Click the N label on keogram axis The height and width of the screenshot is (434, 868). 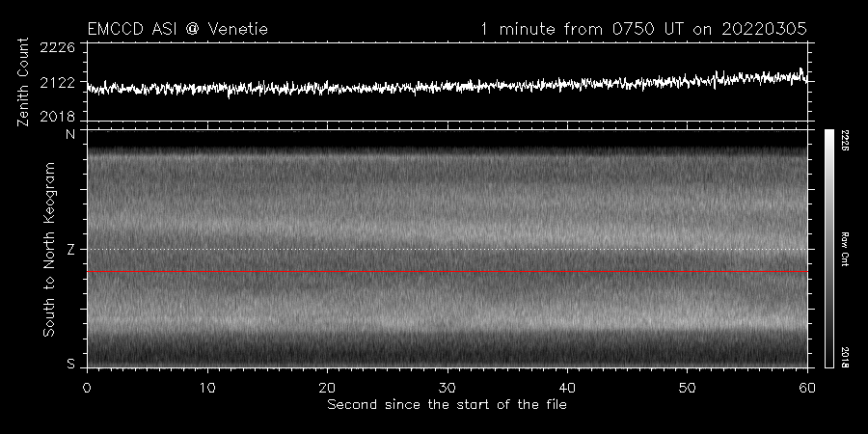[x=70, y=134]
